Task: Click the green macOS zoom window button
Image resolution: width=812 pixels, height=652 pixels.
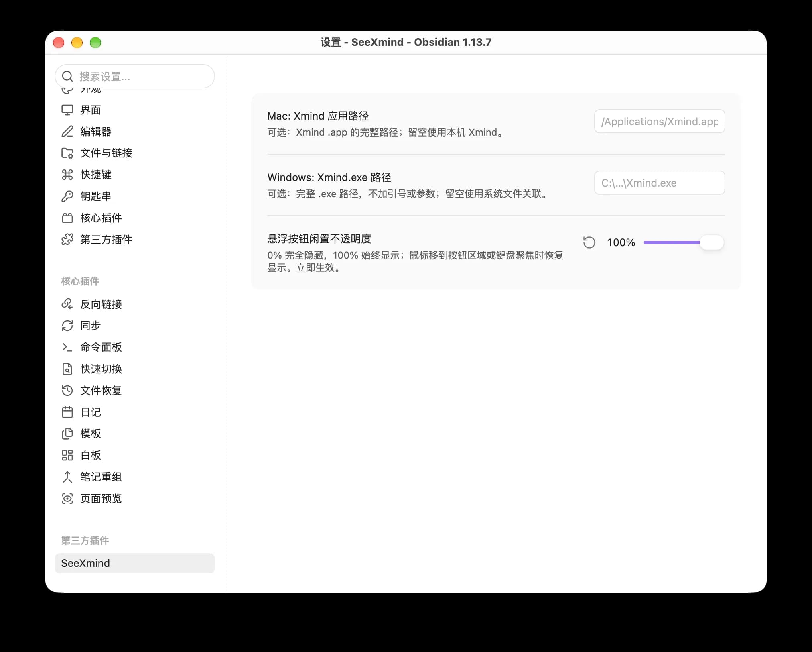Action: (x=95, y=42)
